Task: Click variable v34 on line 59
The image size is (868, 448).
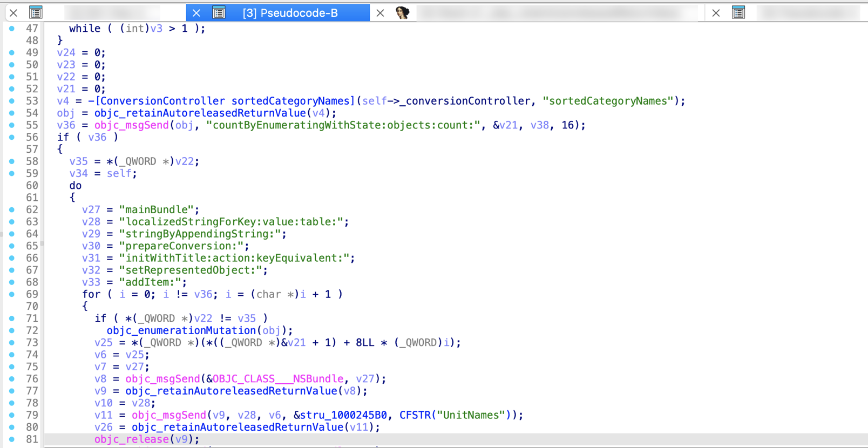Action: coord(78,173)
